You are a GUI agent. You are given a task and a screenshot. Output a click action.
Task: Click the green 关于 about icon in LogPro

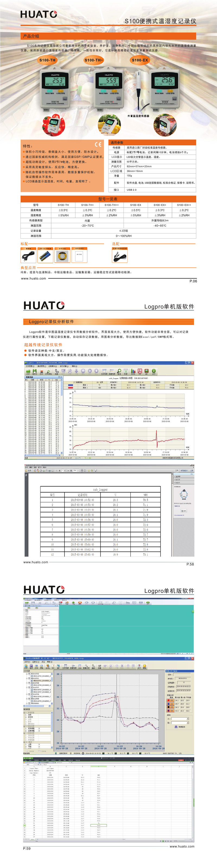154,372
